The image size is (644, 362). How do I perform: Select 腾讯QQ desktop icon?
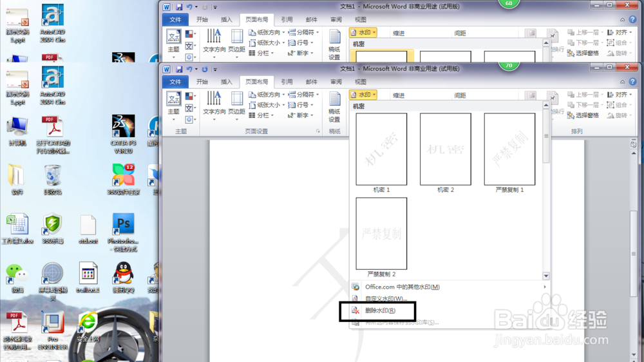click(123, 278)
